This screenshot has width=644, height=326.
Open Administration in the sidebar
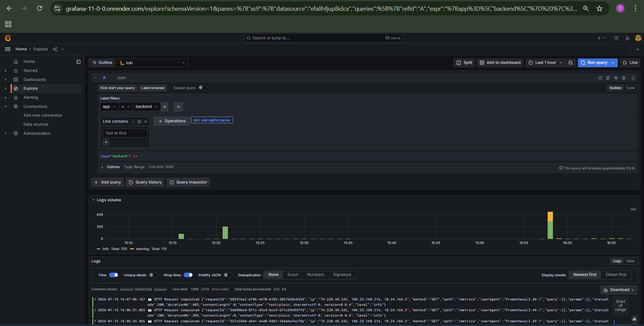coord(37,133)
